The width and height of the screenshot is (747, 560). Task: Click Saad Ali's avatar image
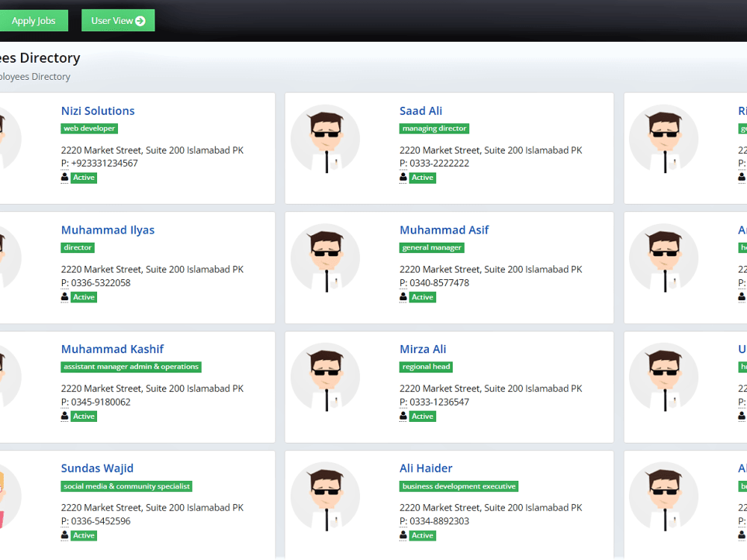pos(326,139)
